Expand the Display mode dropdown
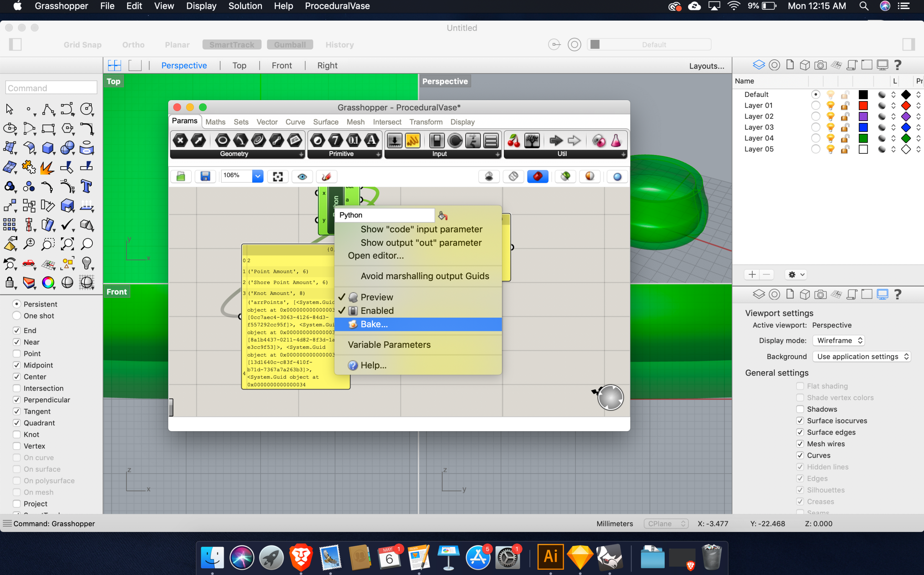This screenshot has height=575, width=924. coord(838,340)
